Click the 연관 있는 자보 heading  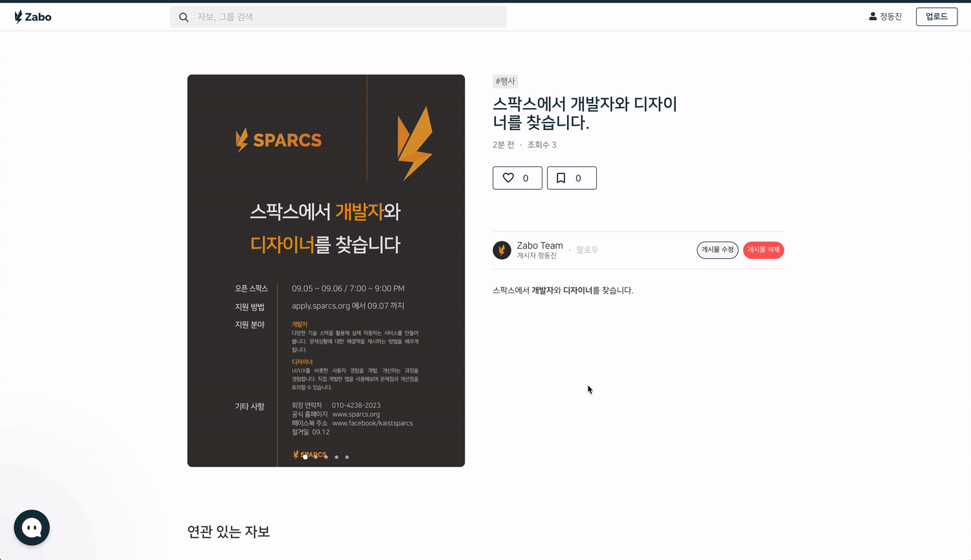click(x=229, y=532)
